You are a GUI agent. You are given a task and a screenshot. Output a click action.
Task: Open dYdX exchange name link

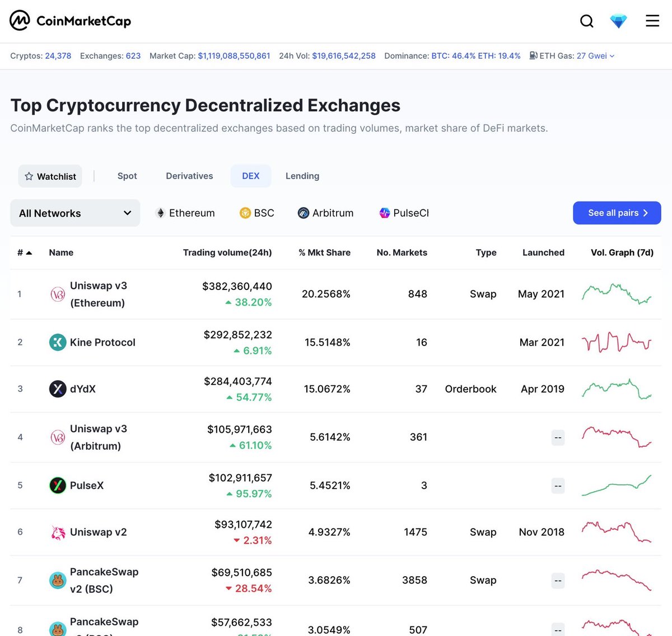pyautogui.click(x=83, y=389)
